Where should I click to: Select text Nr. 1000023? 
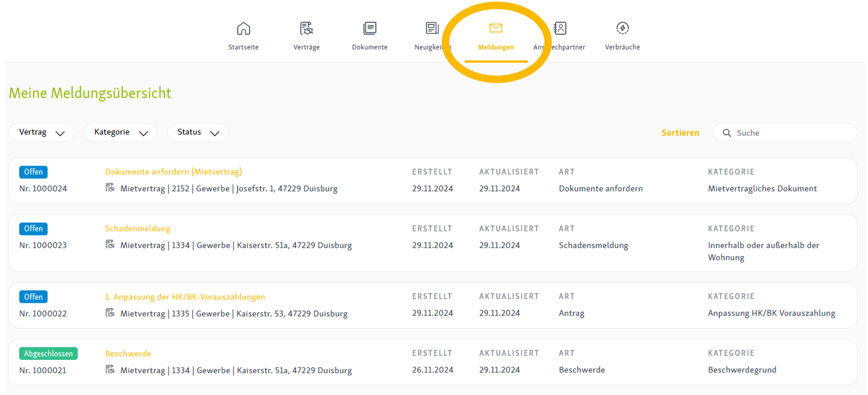[43, 245]
